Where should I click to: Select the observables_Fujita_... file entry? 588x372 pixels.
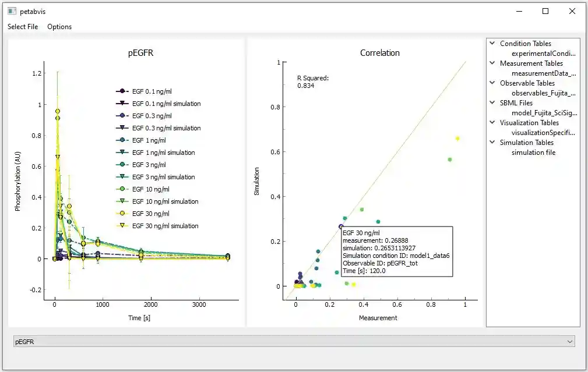(543, 93)
